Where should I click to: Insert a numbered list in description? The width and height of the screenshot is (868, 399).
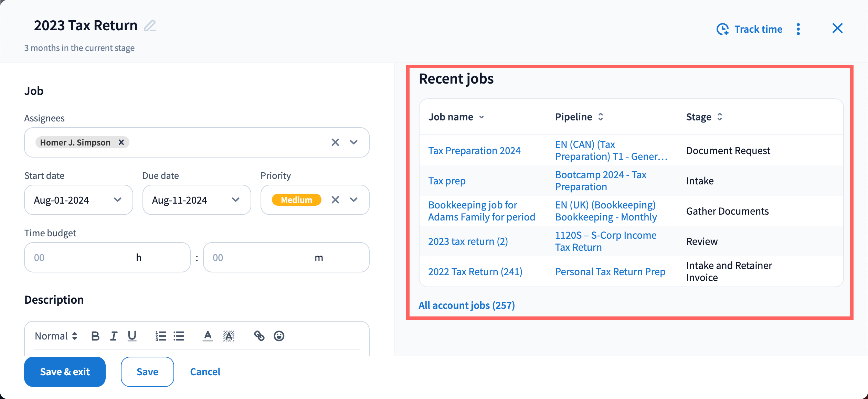tap(161, 336)
